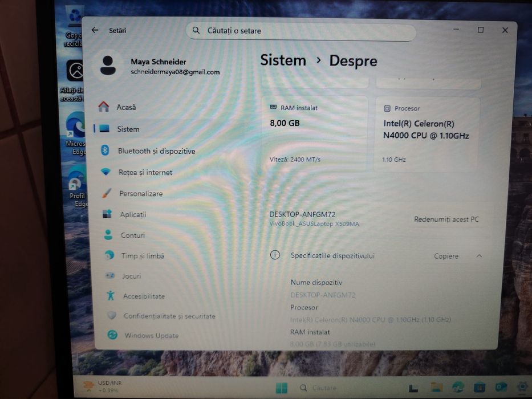Open File Explorer from the taskbar
Viewport: 532px width, 399px height.
tap(436, 387)
